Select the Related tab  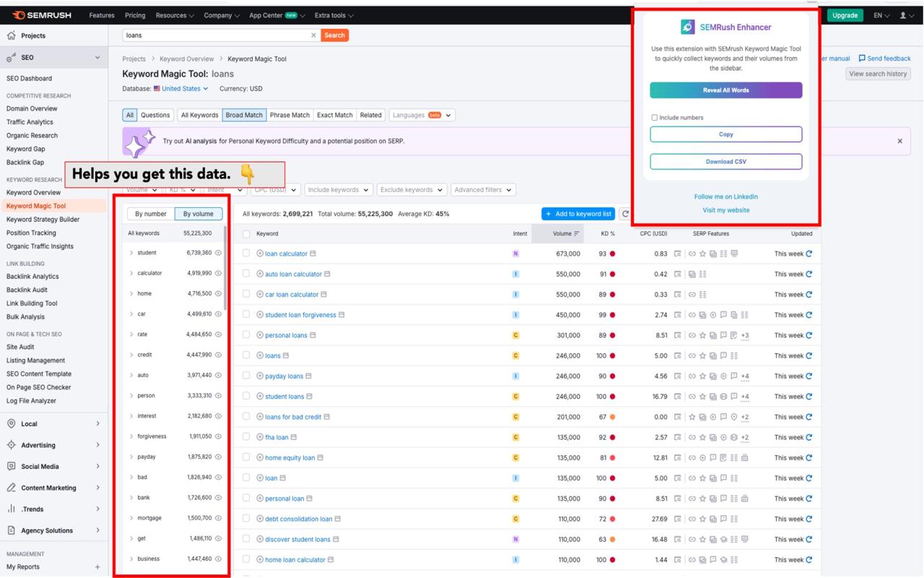tap(370, 115)
